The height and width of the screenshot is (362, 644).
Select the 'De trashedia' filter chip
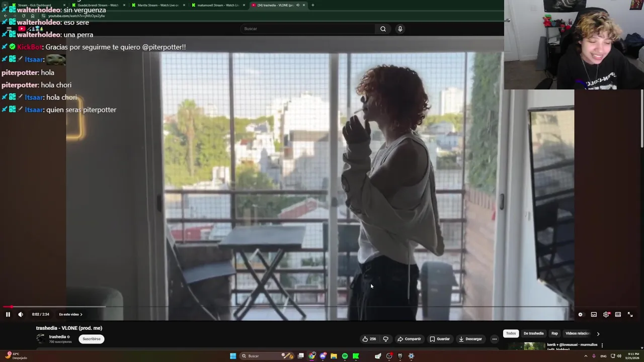533,333
